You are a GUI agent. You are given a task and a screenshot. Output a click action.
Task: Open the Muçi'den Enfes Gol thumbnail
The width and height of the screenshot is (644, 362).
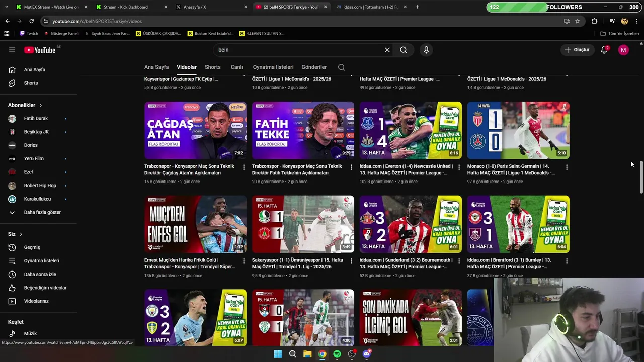coord(195,224)
